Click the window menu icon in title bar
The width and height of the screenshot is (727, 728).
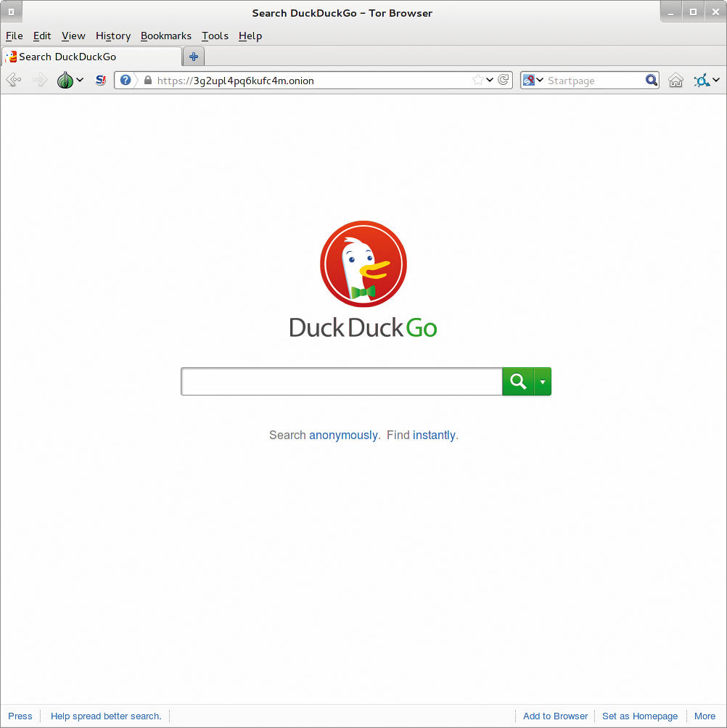click(x=11, y=12)
